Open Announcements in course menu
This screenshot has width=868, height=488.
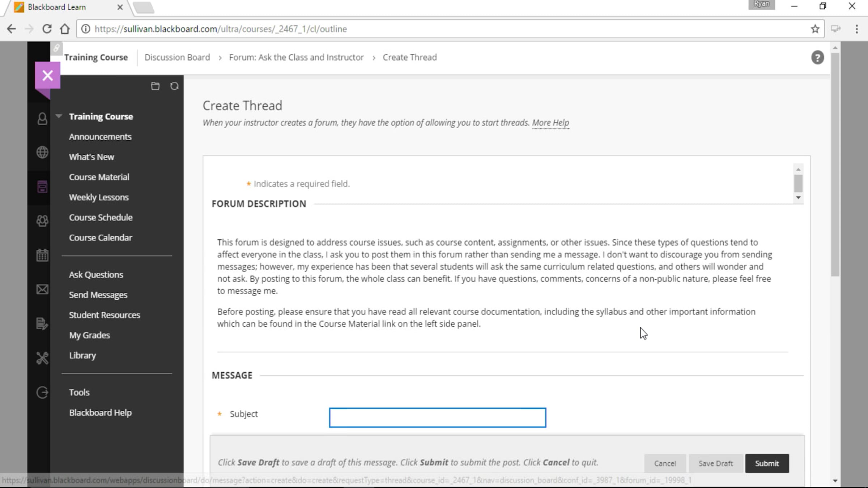[x=100, y=137]
